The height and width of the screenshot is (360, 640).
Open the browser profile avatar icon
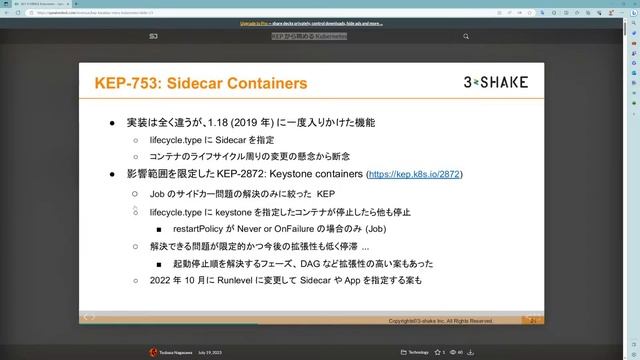pyautogui.click(x=611, y=13)
